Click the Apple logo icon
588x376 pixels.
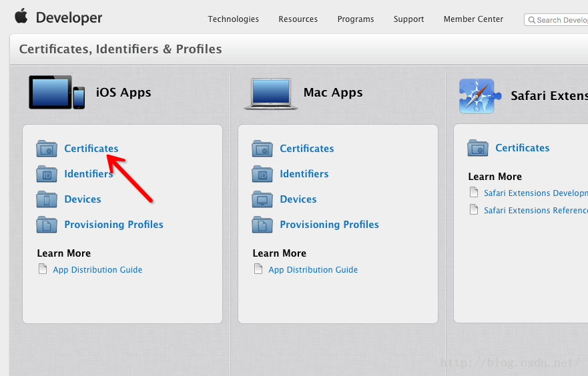click(21, 17)
